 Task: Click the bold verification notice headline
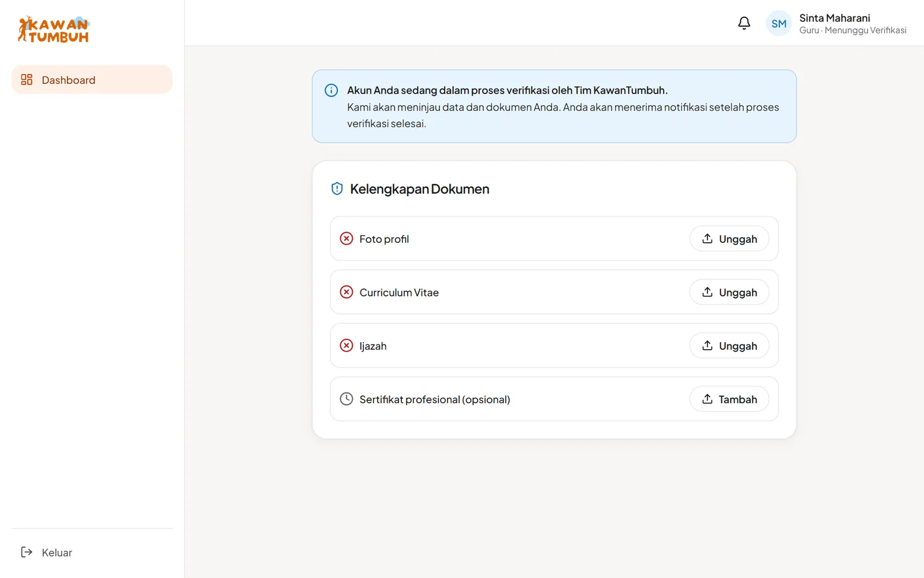click(507, 90)
